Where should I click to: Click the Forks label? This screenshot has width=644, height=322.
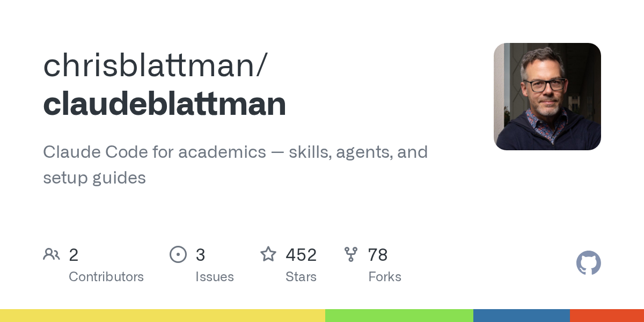tap(385, 277)
